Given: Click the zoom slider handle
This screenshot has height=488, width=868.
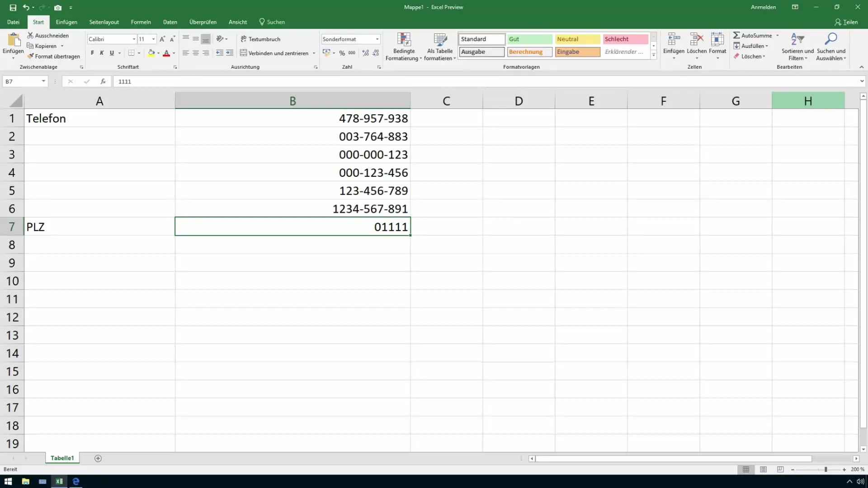Looking at the screenshot, I should (x=826, y=469).
